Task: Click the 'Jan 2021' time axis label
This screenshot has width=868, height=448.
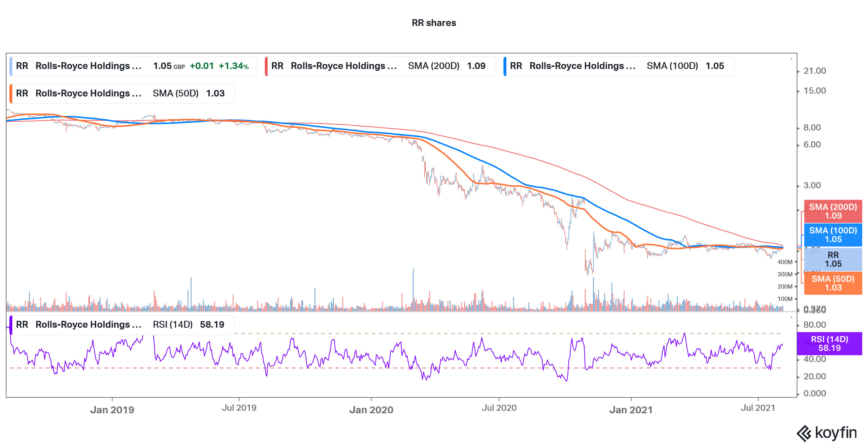Action: click(631, 410)
